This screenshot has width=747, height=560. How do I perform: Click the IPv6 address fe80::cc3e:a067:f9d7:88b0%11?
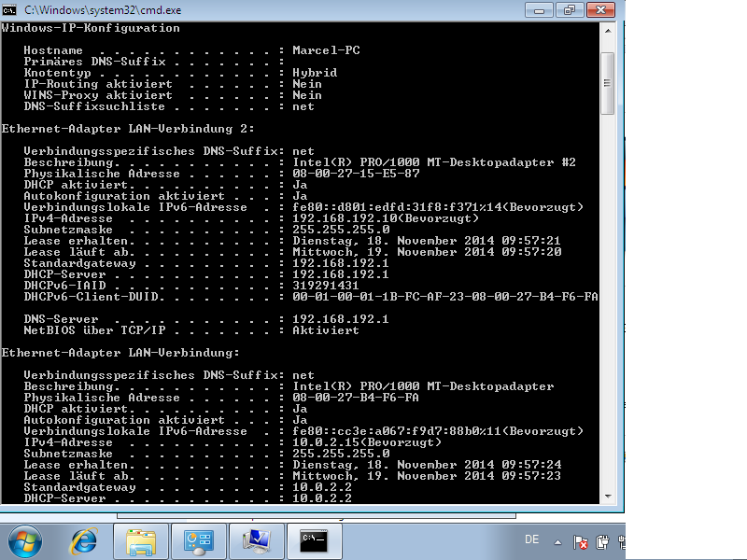(x=396, y=431)
